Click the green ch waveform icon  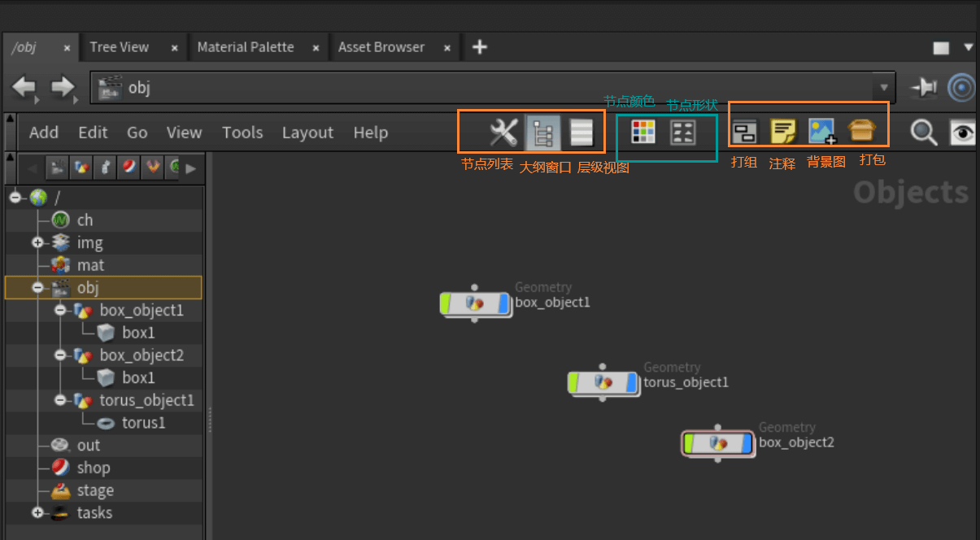click(60, 220)
